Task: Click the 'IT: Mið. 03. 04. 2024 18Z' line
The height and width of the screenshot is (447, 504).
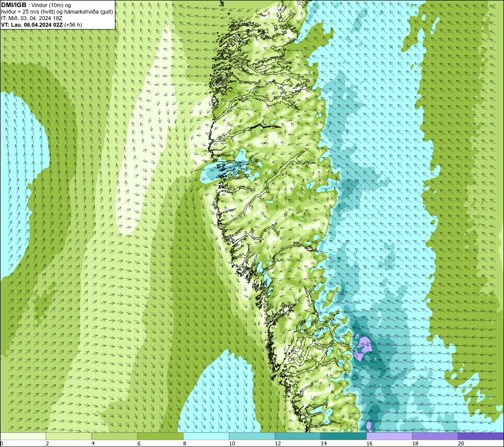Action: click(x=31, y=18)
